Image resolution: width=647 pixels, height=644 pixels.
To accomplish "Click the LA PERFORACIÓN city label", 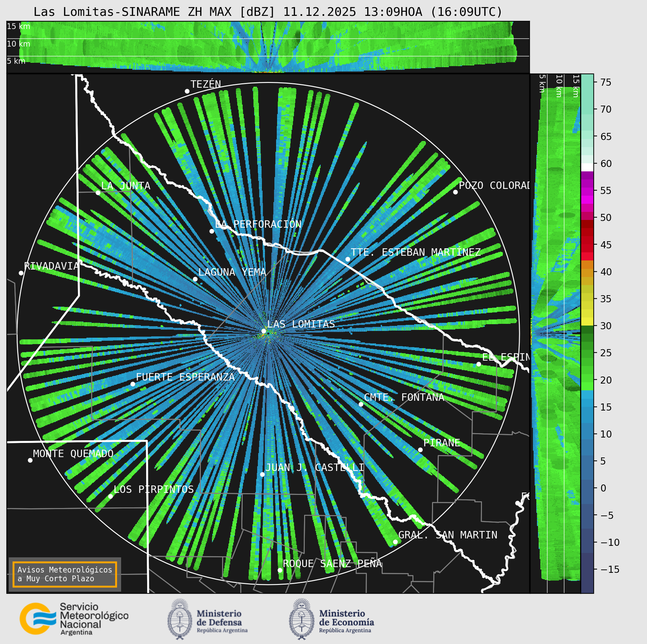I will pos(258,224).
